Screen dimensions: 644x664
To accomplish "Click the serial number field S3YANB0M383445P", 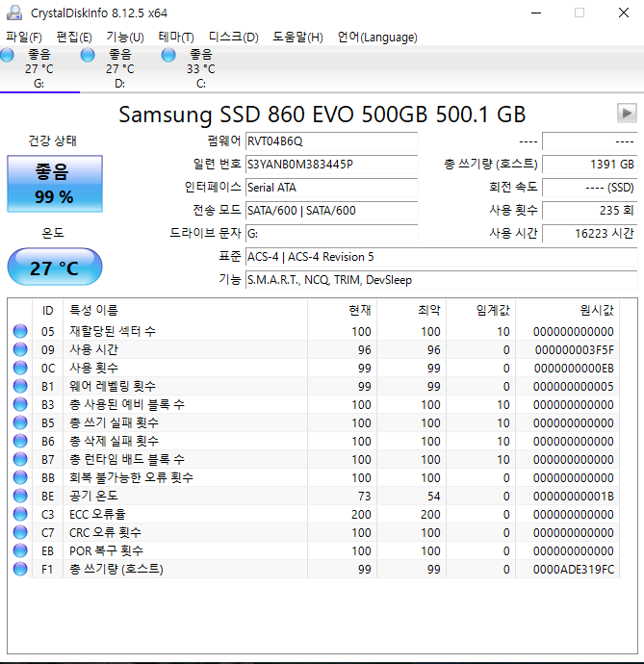I will [332, 165].
